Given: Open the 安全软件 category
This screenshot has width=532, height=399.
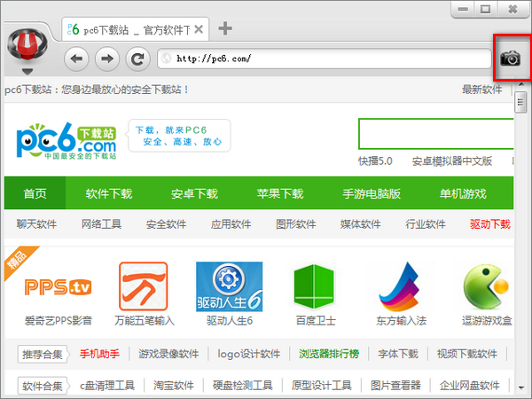Looking at the screenshot, I should [x=167, y=224].
